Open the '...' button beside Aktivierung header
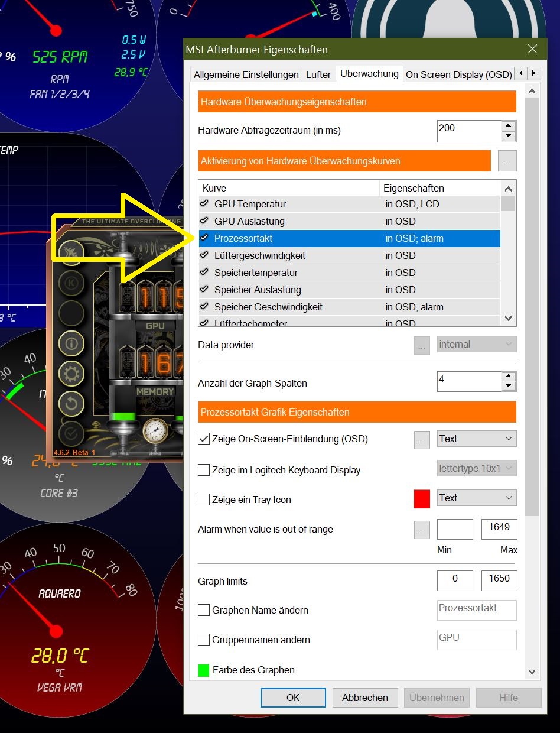 point(507,161)
